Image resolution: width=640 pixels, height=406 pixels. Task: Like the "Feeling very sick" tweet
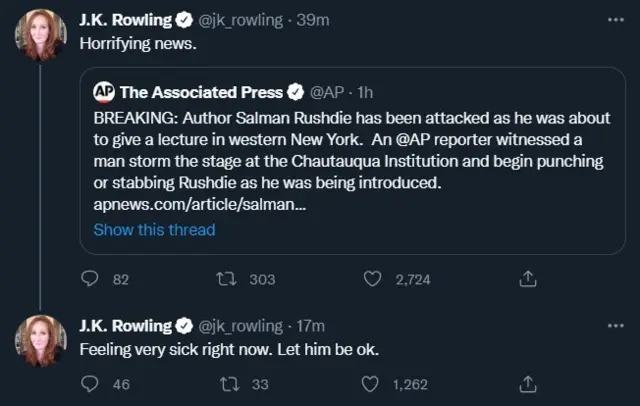pyautogui.click(x=372, y=384)
